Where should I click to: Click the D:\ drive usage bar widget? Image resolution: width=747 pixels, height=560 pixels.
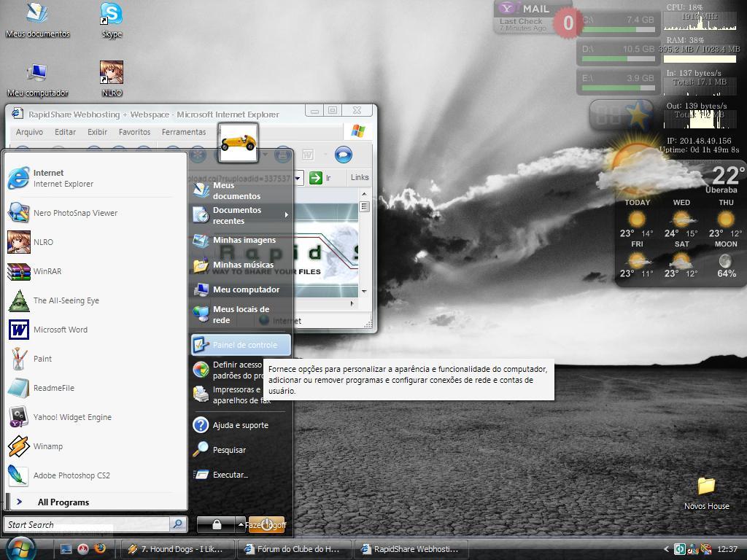(618, 53)
